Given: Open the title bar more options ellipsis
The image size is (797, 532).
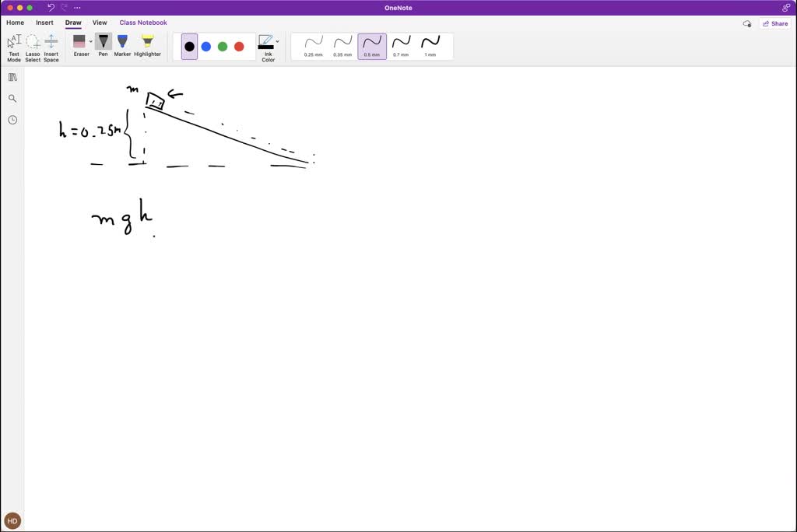Looking at the screenshot, I should (77, 8).
